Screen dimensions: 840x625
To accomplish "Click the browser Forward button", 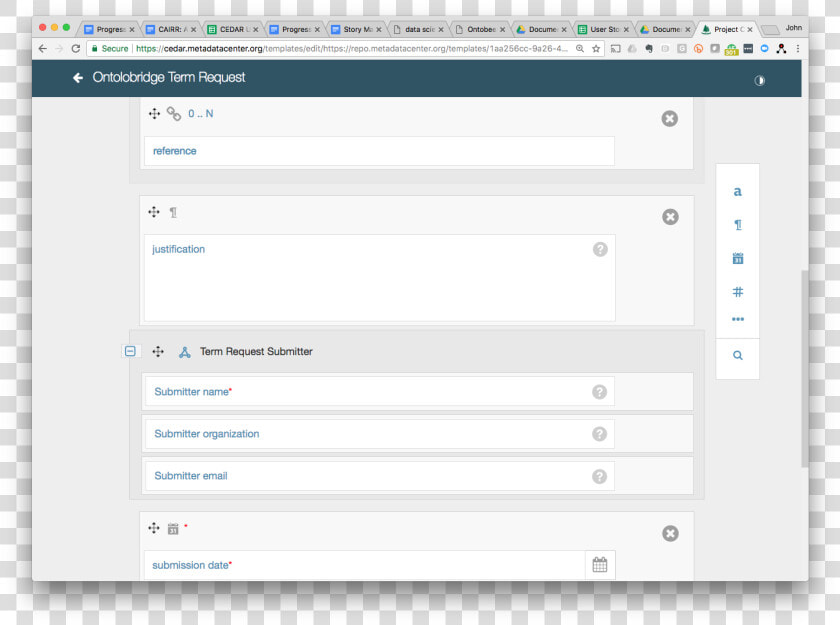I will 59,49.
